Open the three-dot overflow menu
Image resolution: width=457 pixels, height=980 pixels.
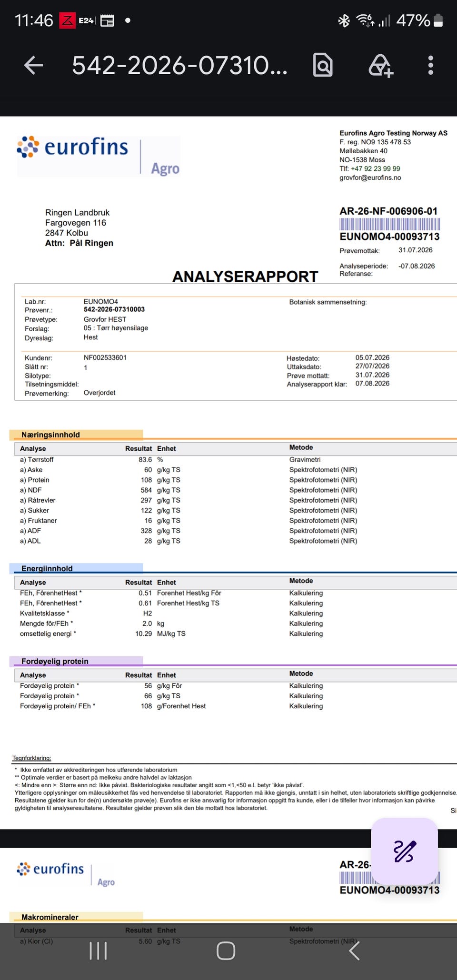pos(430,65)
